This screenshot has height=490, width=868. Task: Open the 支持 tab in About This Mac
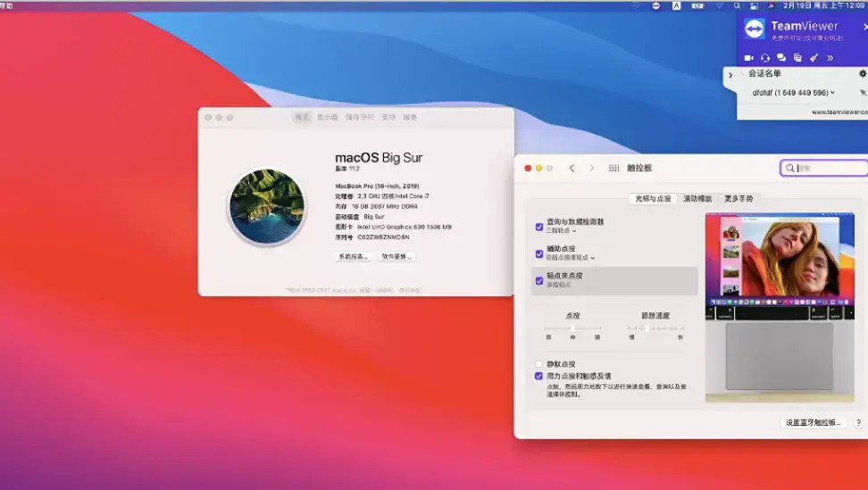388,117
